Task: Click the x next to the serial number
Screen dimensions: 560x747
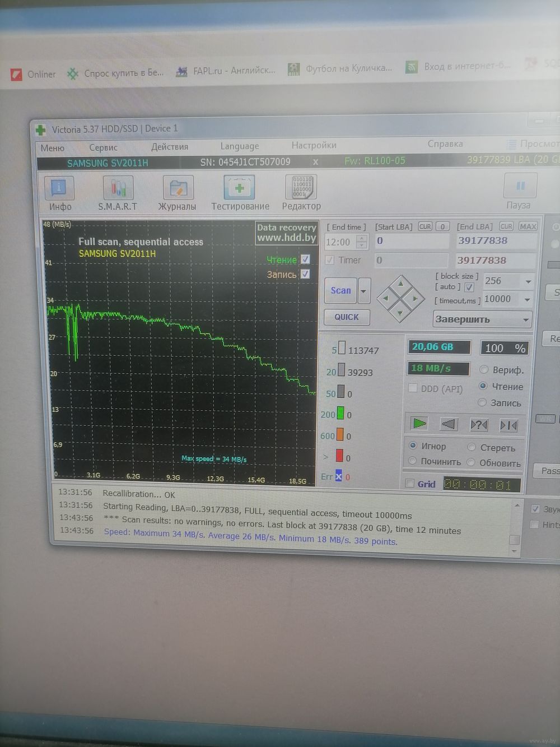Action: (315, 162)
